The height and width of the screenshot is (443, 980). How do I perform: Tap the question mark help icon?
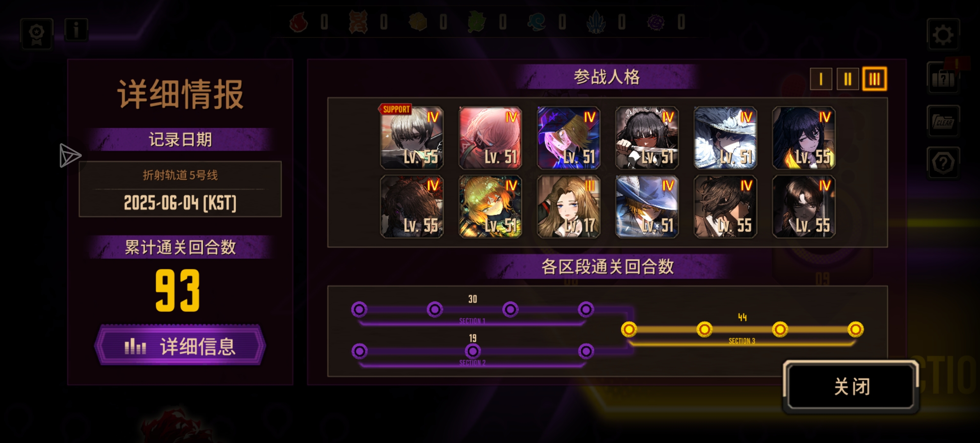[943, 163]
